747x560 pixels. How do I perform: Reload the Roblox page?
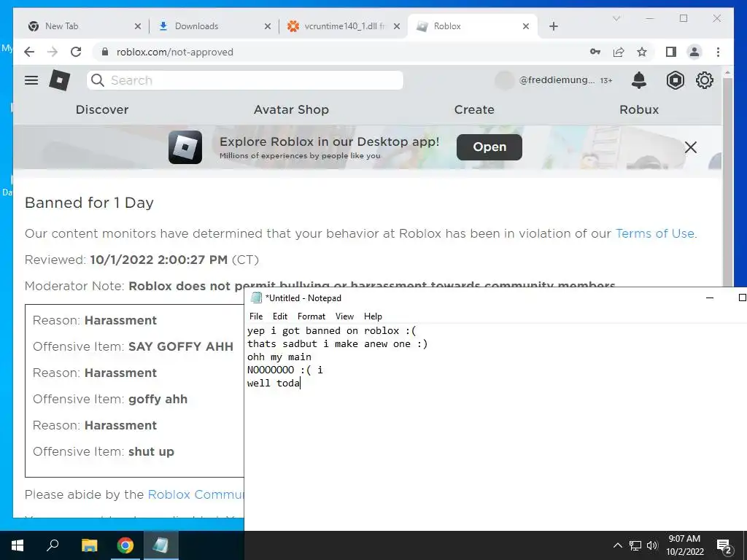click(76, 52)
